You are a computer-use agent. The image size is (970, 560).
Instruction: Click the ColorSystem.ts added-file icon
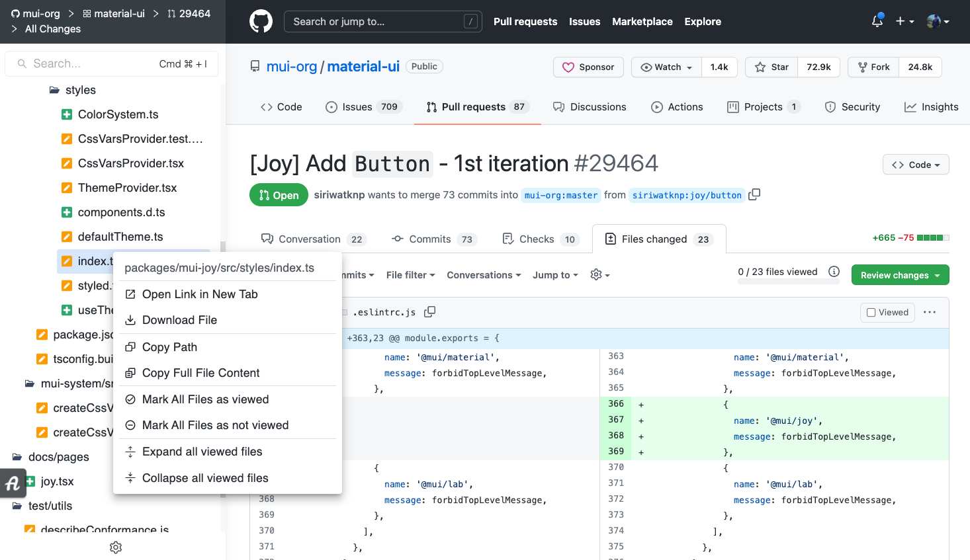click(67, 114)
